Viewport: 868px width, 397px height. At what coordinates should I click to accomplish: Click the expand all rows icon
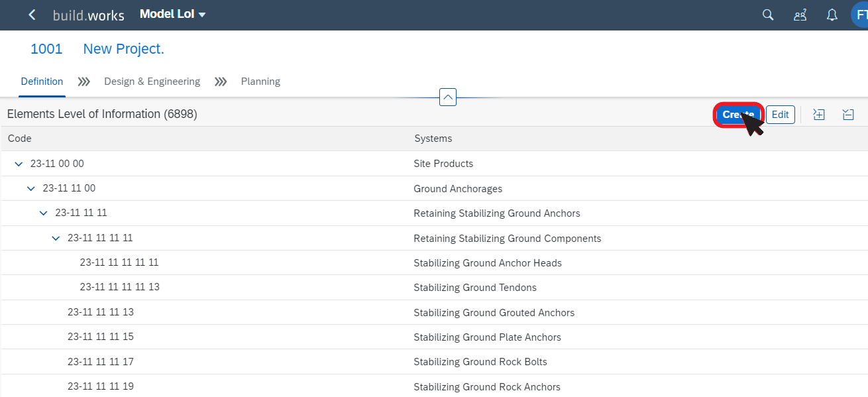coord(819,115)
